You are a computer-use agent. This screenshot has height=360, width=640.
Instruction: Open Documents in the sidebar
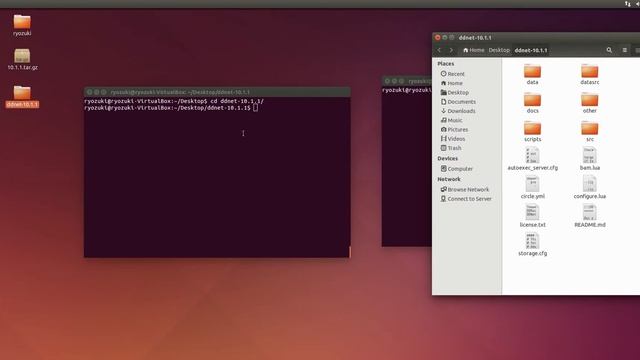[458, 102]
